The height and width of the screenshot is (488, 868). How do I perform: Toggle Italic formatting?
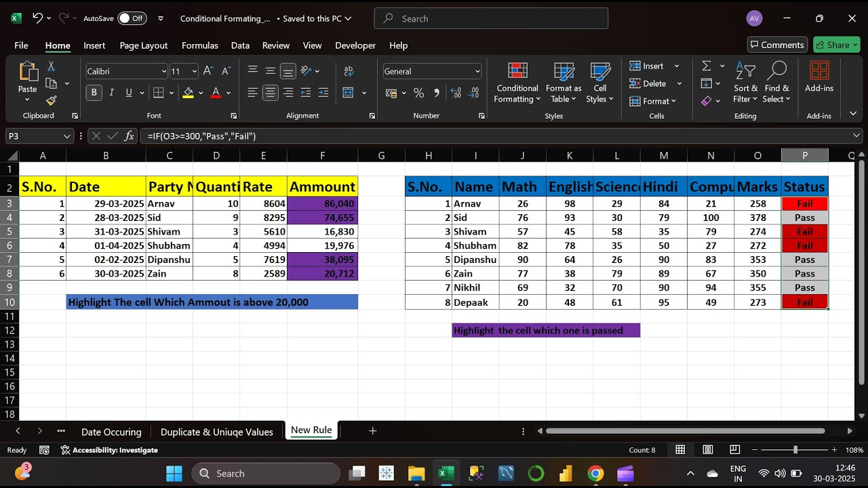click(111, 93)
